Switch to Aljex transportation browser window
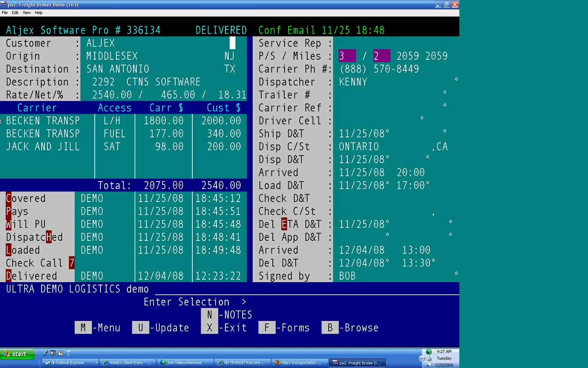Viewport: 588px width, 368px height. (x=299, y=363)
